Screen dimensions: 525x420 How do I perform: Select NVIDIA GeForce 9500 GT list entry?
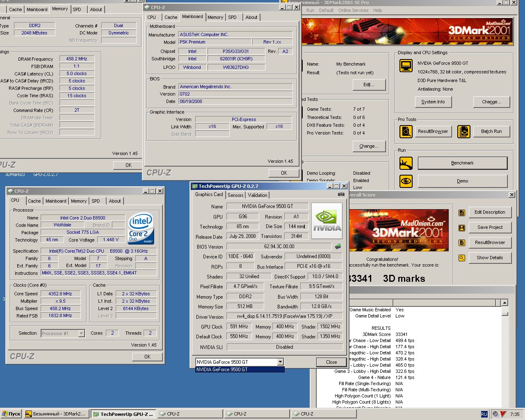click(240, 370)
